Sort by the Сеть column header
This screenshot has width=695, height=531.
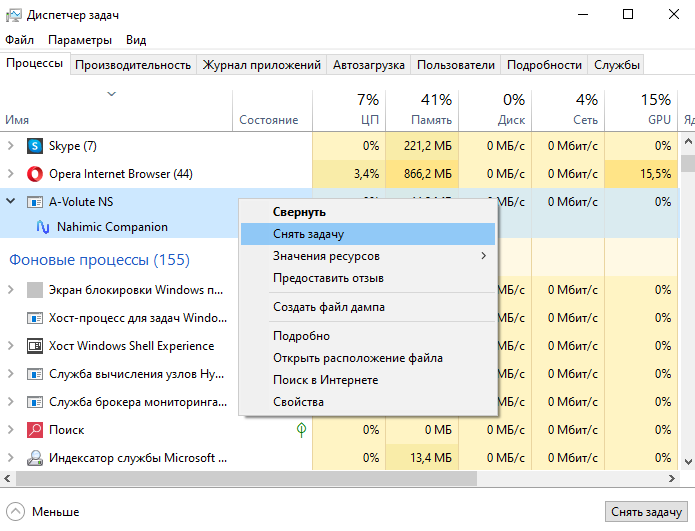[x=568, y=110]
